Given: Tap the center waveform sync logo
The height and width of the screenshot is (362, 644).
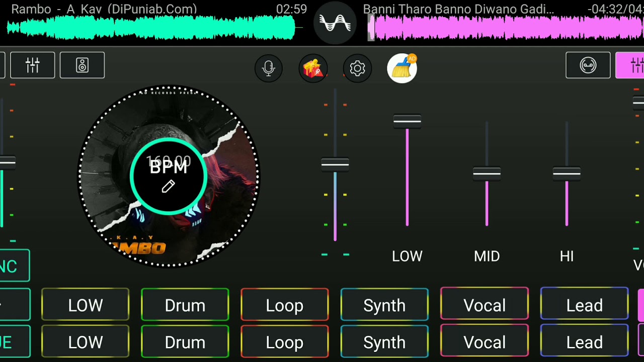Looking at the screenshot, I should (x=335, y=23).
